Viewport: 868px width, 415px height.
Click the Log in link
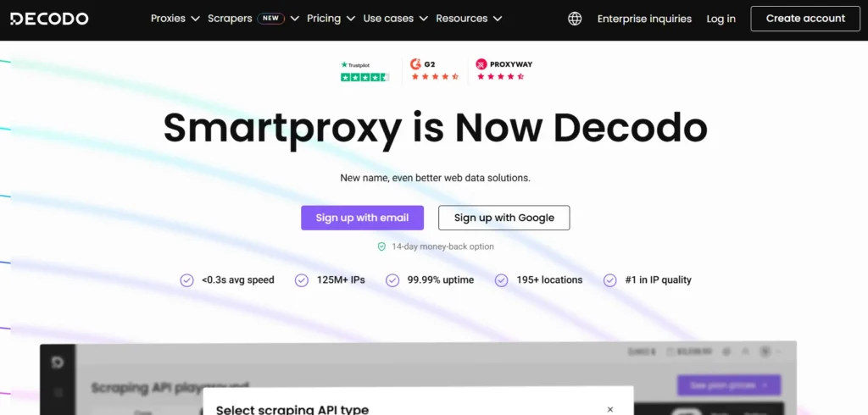721,19
